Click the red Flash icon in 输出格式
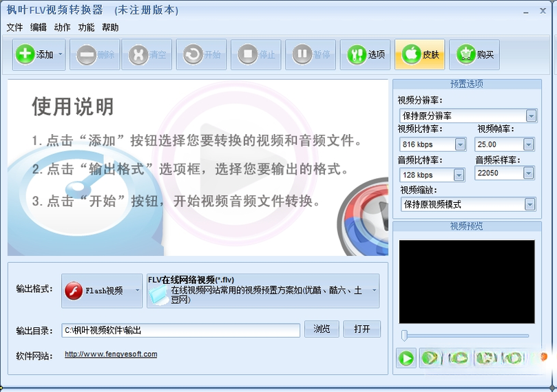The image size is (557, 392). [74, 291]
